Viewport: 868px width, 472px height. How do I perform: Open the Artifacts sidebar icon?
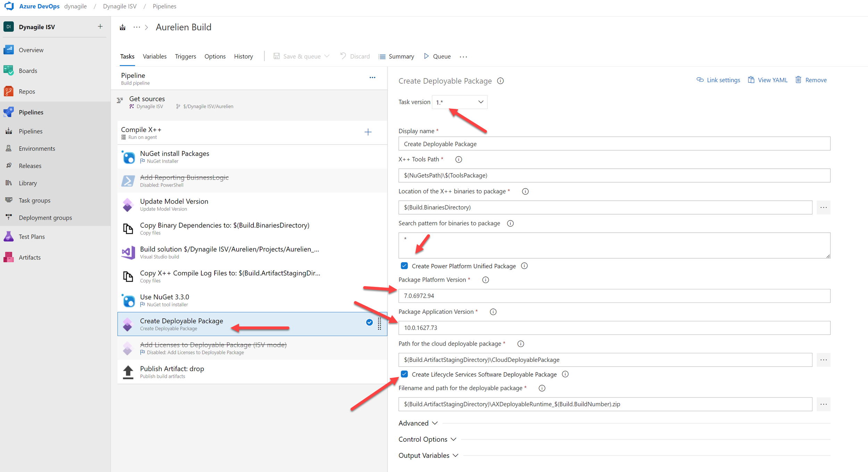(9, 257)
